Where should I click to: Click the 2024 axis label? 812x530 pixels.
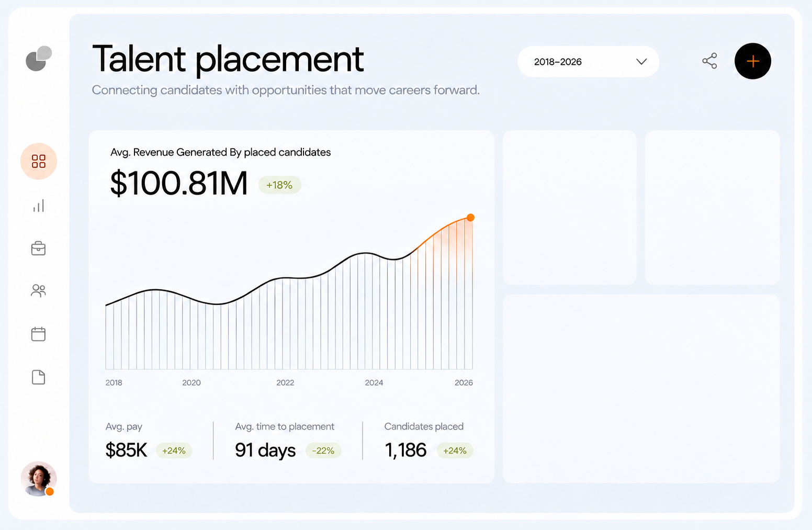point(374,382)
